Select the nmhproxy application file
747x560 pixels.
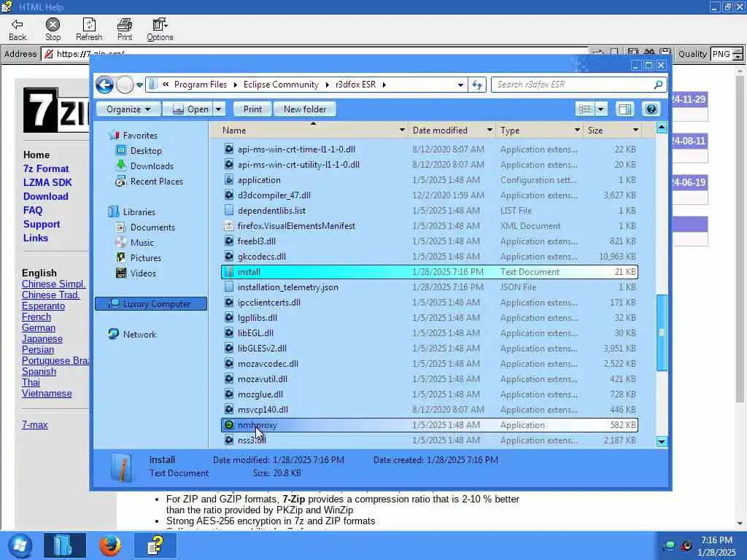(x=430, y=425)
